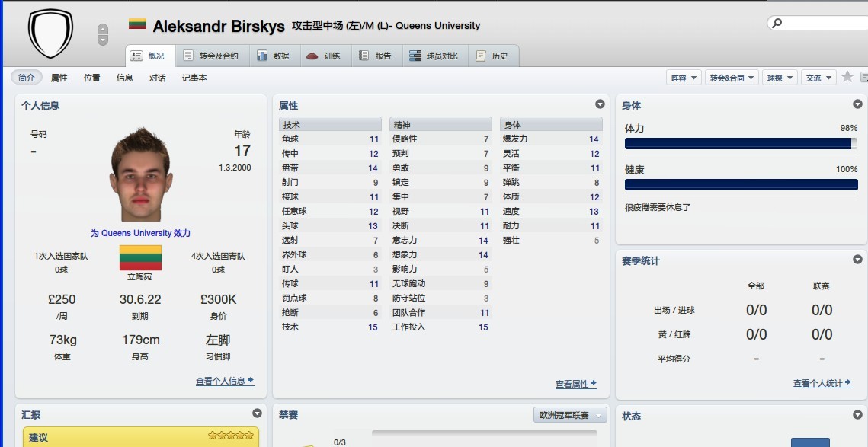
Task: Click the magnifying glass search icon
Action: (777, 23)
